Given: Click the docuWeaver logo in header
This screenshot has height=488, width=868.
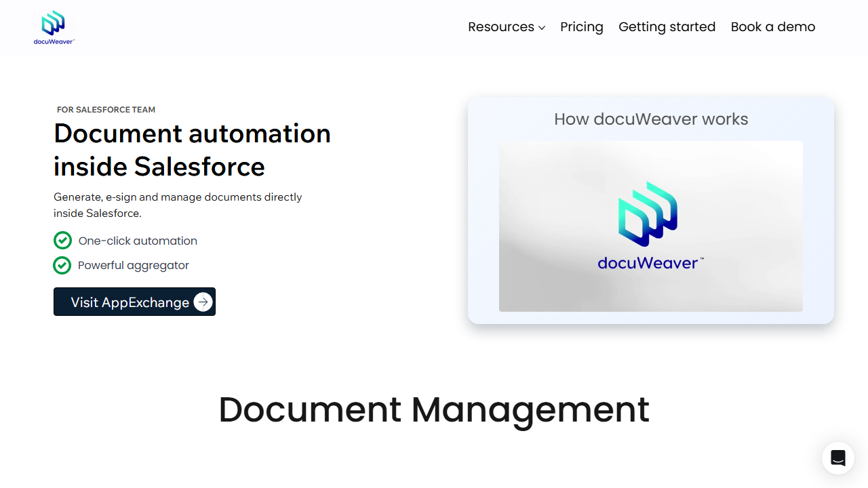Looking at the screenshot, I should pyautogui.click(x=54, y=27).
